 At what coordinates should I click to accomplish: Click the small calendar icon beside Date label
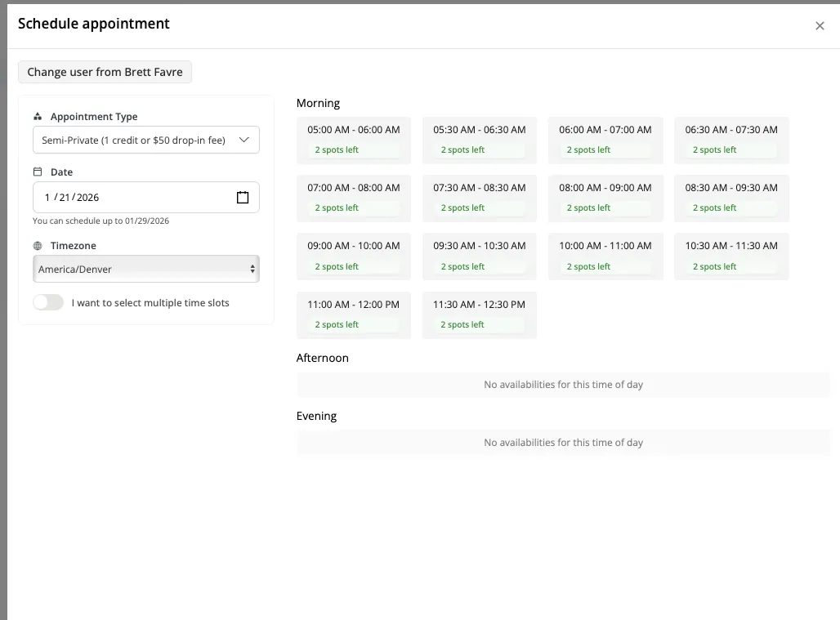[x=38, y=172]
